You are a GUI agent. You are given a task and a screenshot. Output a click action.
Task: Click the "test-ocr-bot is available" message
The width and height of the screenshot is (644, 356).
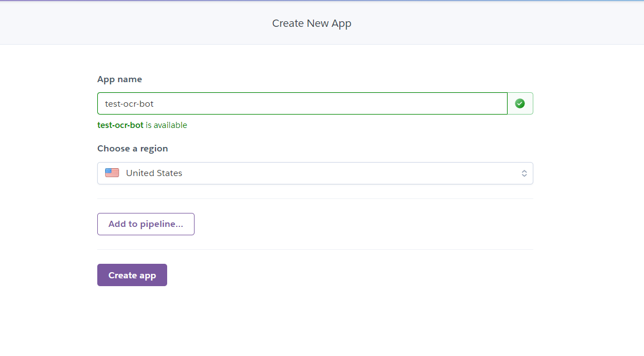142,125
